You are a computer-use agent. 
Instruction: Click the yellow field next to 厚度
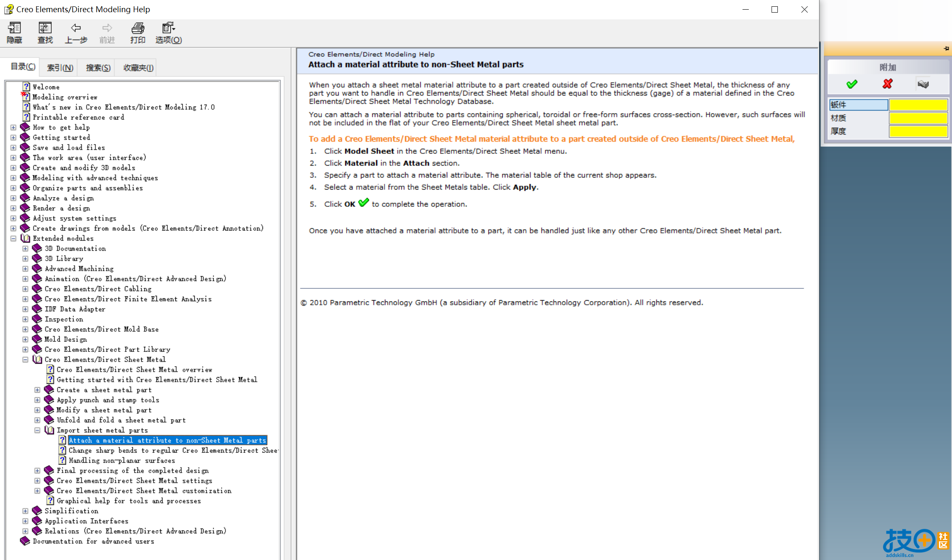[x=918, y=132]
